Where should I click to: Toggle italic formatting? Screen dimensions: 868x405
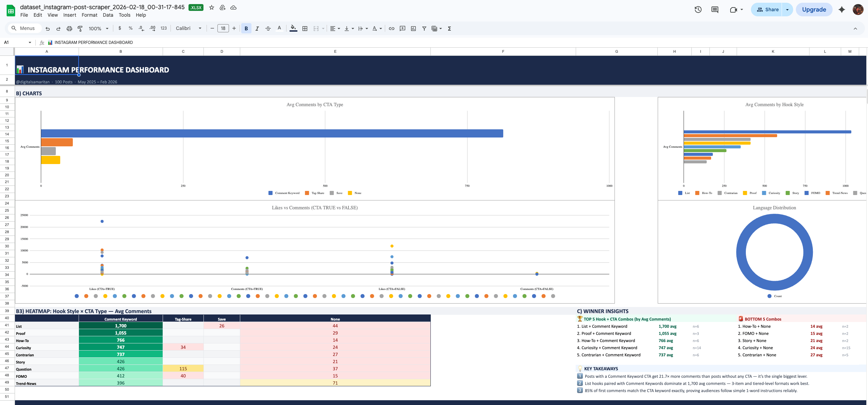point(257,29)
